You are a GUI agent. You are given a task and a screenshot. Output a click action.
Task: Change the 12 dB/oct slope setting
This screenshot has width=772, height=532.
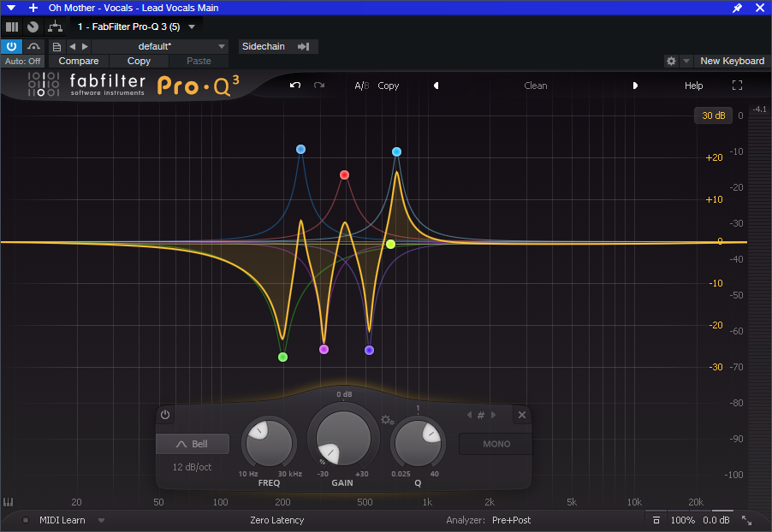[192, 467]
